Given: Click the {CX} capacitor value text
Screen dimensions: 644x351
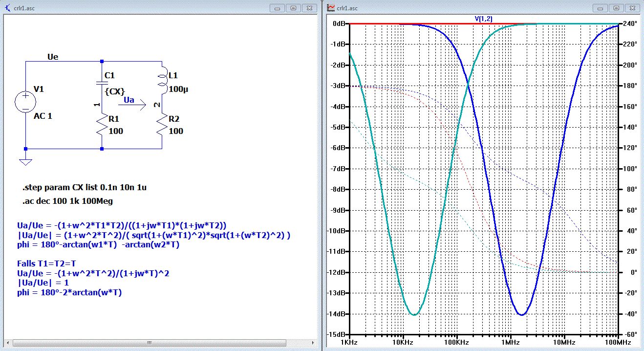Looking at the screenshot, I should coord(115,91).
